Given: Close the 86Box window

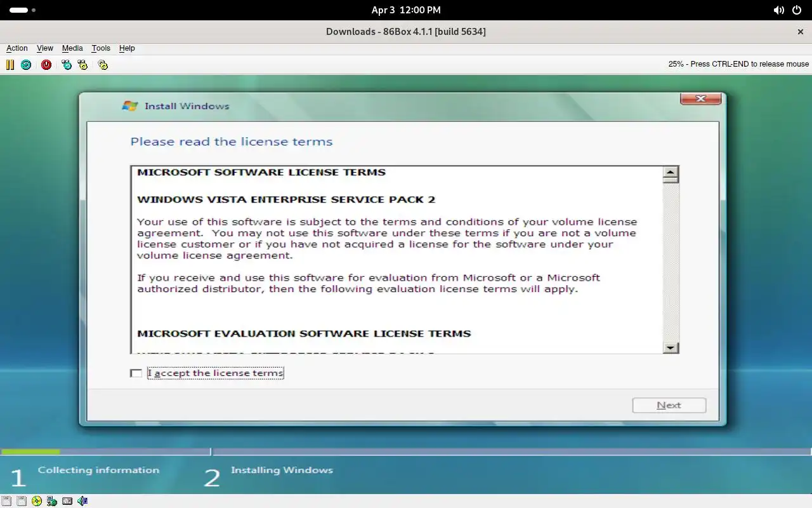Looking at the screenshot, I should coord(800,31).
